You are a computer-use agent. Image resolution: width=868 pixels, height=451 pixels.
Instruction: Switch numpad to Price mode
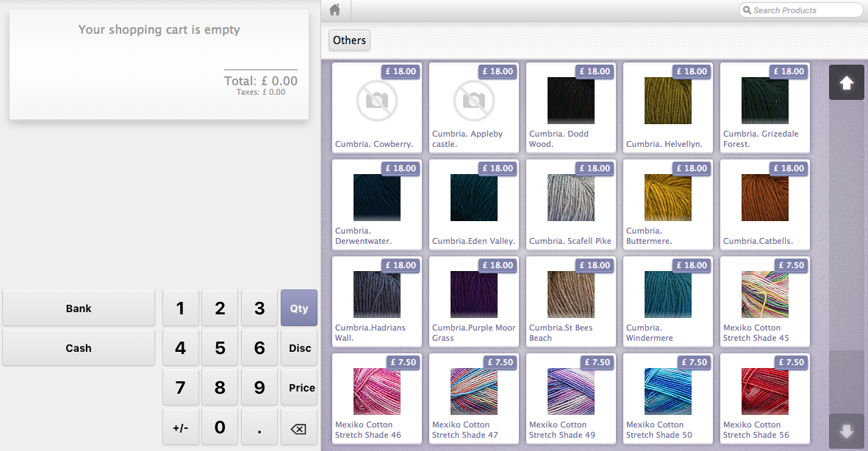pyautogui.click(x=299, y=388)
